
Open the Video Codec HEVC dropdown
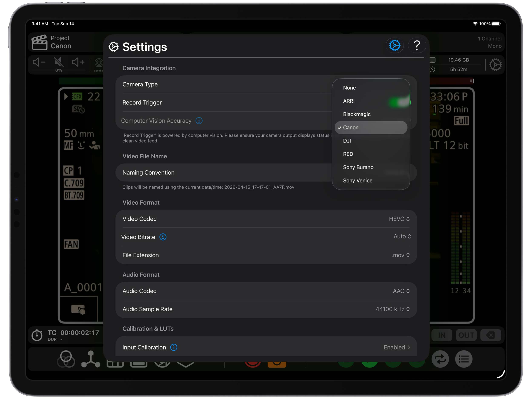[x=399, y=219]
